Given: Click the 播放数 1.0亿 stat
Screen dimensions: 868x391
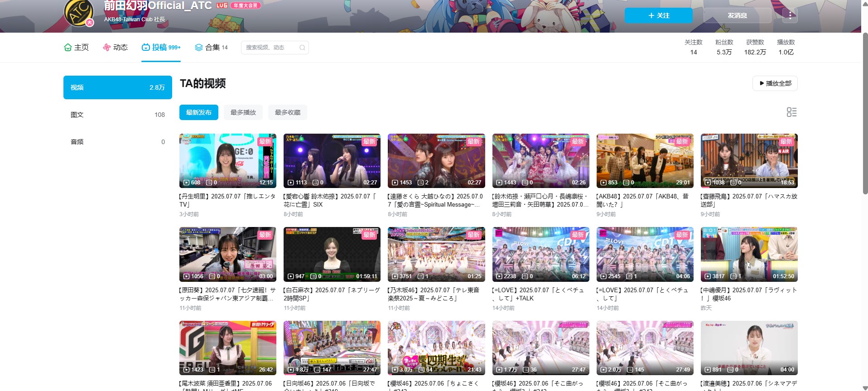Looking at the screenshot, I should (x=786, y=47).
